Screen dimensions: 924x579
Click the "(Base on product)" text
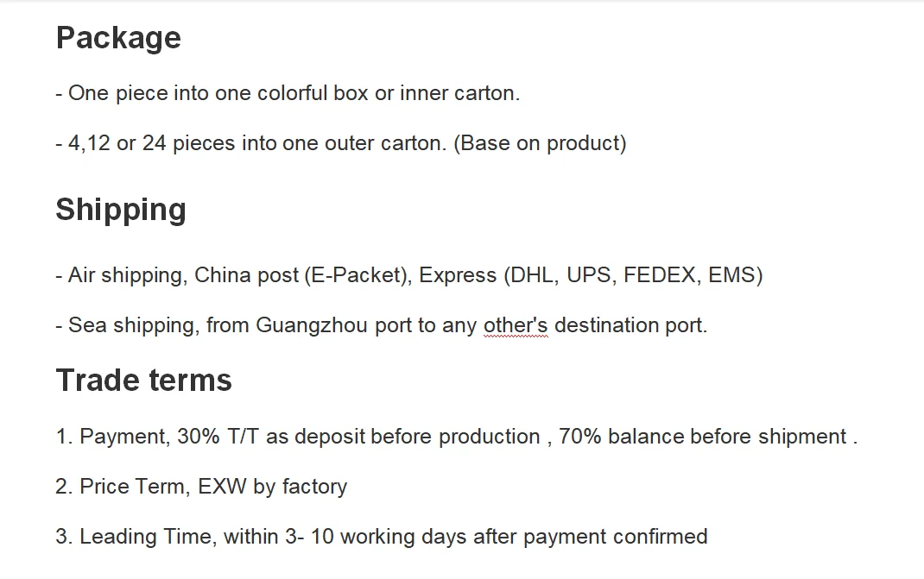point(543,143)
